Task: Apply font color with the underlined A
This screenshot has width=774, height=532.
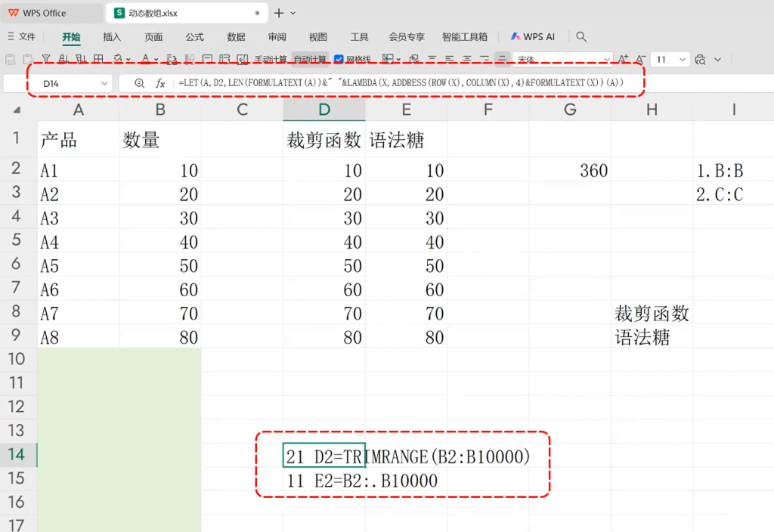Action: [145, 59]
